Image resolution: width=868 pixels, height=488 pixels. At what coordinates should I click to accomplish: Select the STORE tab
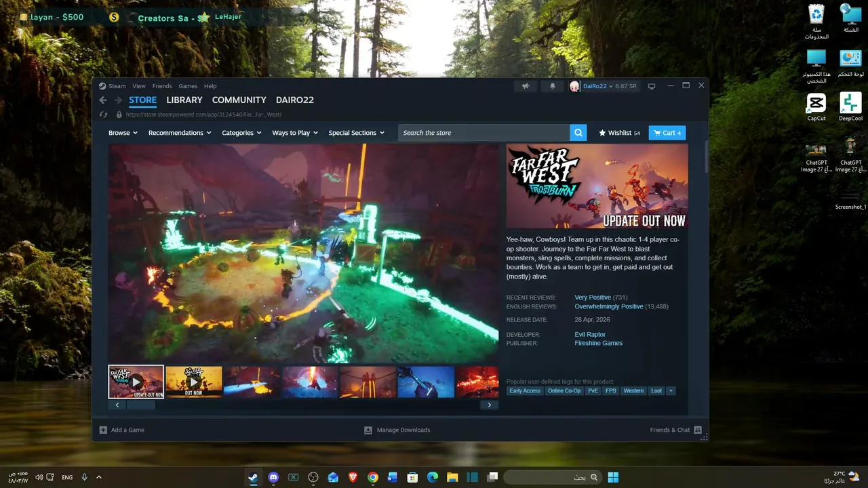[143, 100]
